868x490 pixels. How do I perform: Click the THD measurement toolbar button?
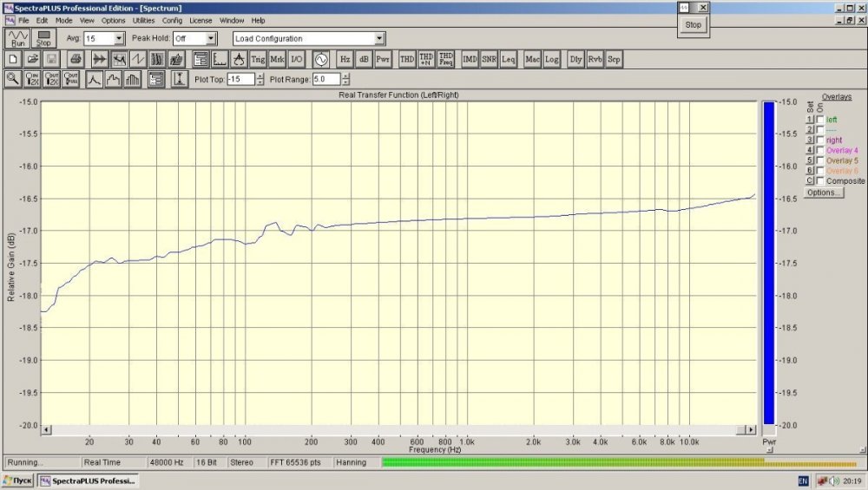pos(406,59)
